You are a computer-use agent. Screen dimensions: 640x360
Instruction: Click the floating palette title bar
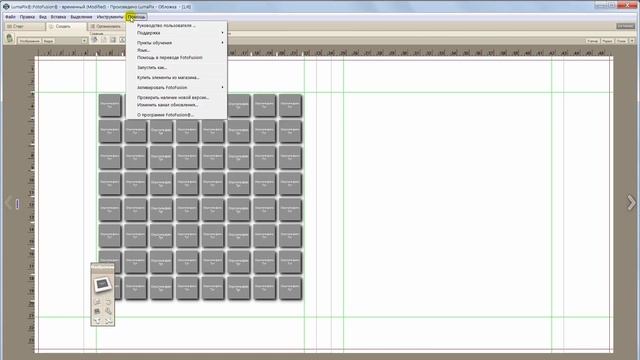coord(102,266)
